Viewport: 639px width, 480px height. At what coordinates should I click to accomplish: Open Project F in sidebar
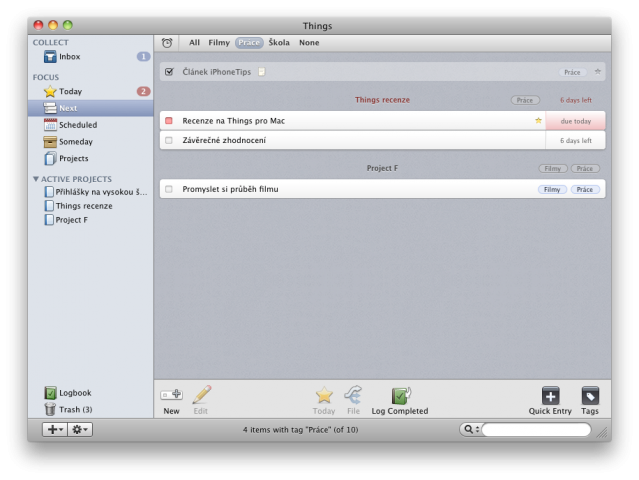pos(66,220)
